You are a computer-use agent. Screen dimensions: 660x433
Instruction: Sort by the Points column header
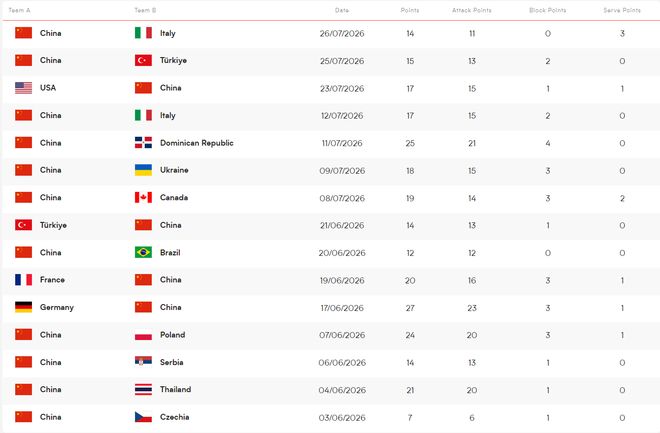(x=410, y=10)
